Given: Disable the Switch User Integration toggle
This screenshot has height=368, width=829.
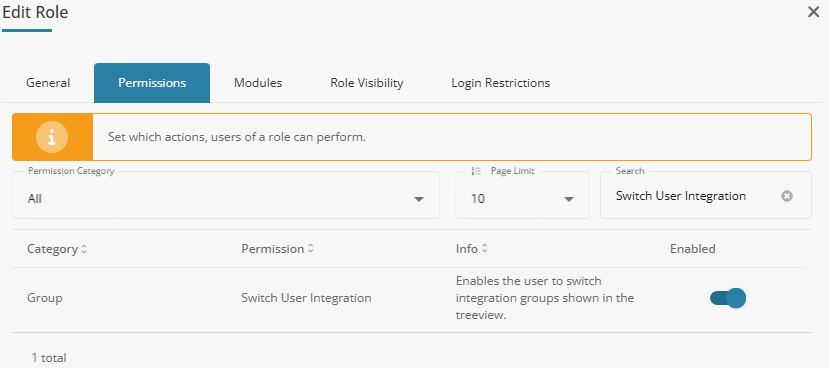Looking at the screenshot, I should [x=727, y=298].
